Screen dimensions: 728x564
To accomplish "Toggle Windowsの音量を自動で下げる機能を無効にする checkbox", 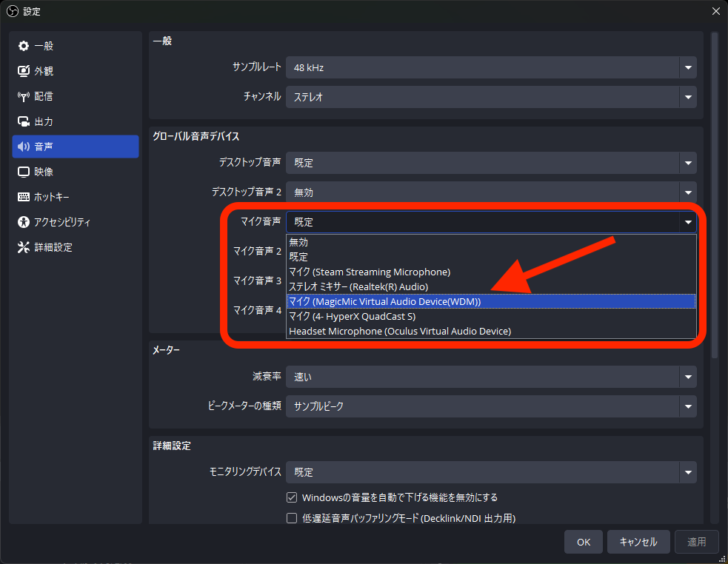I will pos(292,497).
